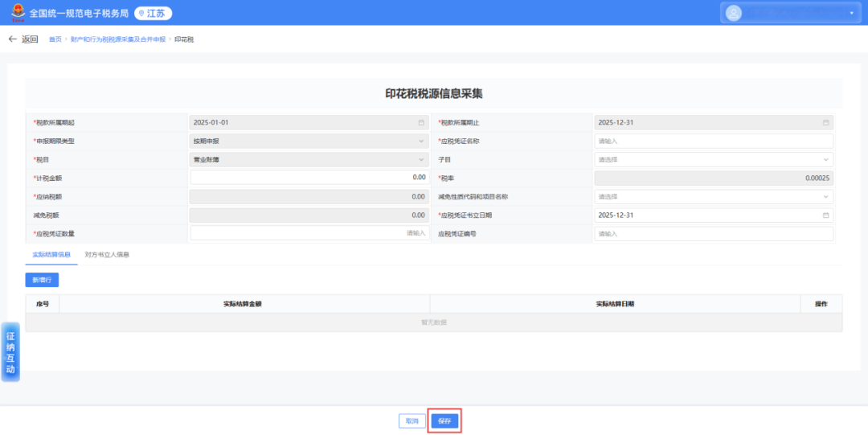Viewport: 868px width, 435px height.
Task: Click the 取消 cancel button
Action: point(411,421)
